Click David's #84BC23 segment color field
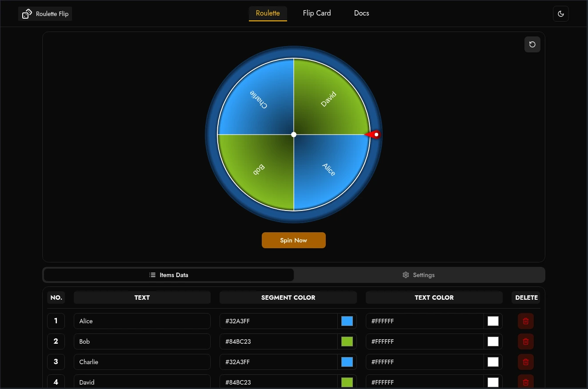The height and width of the screenshot is (389, 588). [279, 382]
